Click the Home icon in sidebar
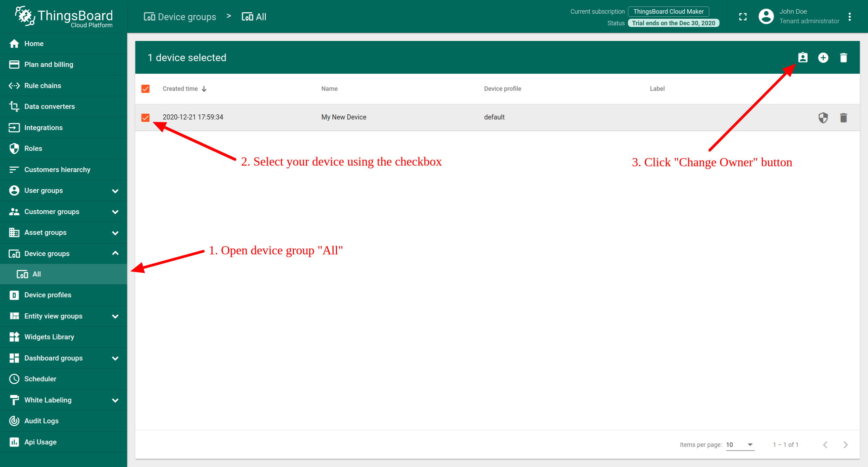Screen dimensions: 868x467 coord(14,44)
